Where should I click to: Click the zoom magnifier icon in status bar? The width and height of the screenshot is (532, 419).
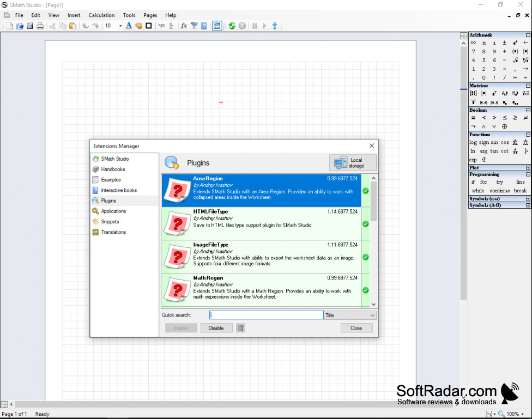point(501,414)
